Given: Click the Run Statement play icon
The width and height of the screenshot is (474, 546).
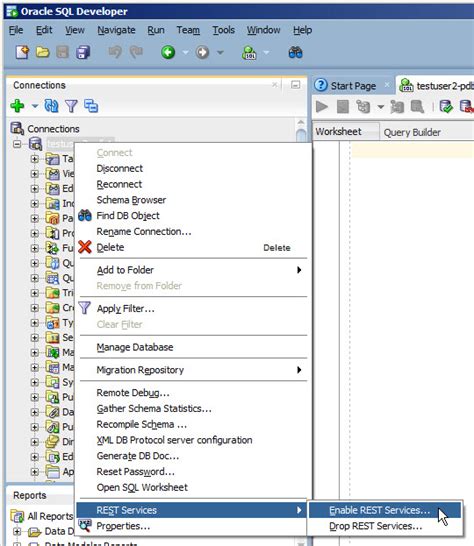Looking at the screenshot, I should point(322,107).
